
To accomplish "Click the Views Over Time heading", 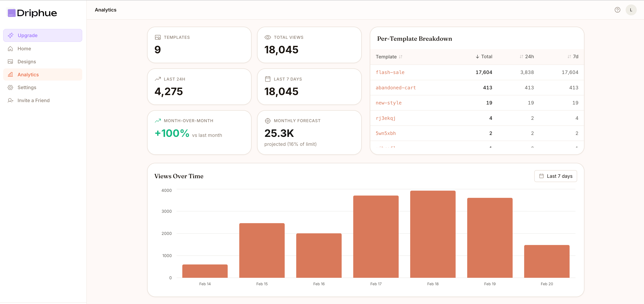I will click(179, 176).
